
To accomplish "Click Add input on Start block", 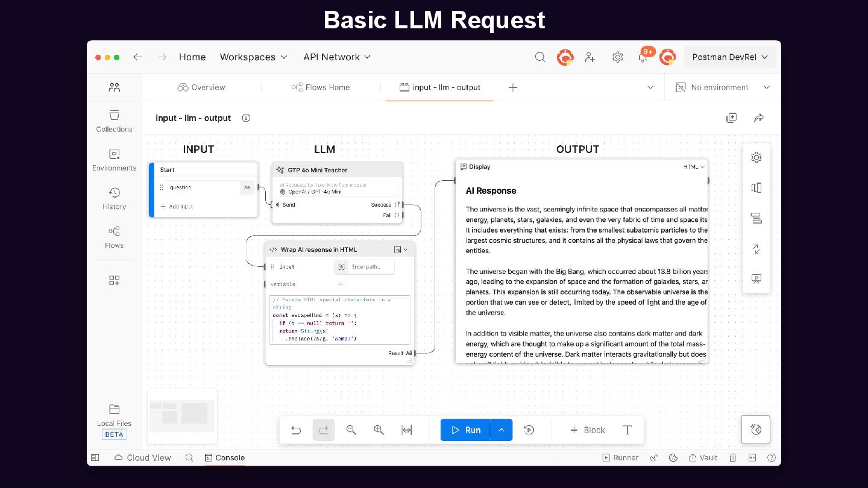I will [176, 206].
